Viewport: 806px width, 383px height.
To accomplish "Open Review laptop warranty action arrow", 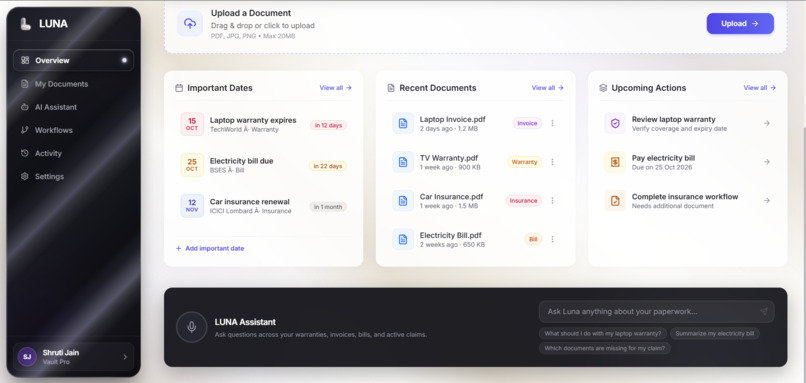I will click(766, 123).
